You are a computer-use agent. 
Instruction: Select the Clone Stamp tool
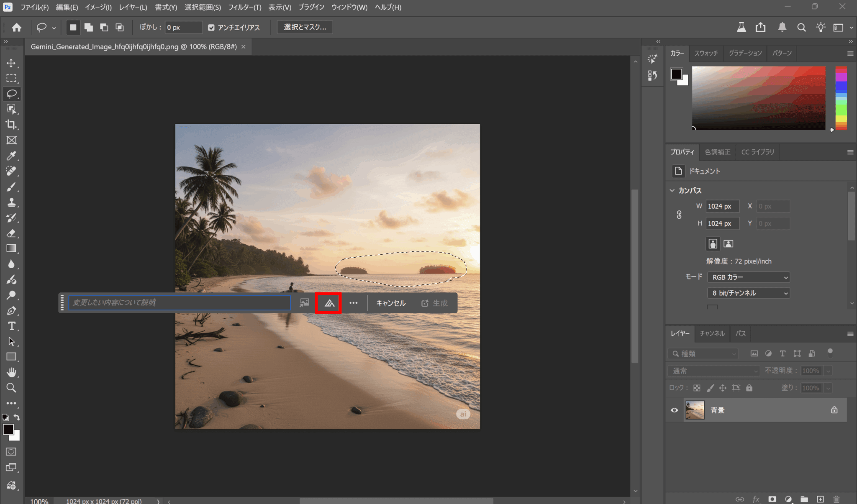click(x=11, y=202)
